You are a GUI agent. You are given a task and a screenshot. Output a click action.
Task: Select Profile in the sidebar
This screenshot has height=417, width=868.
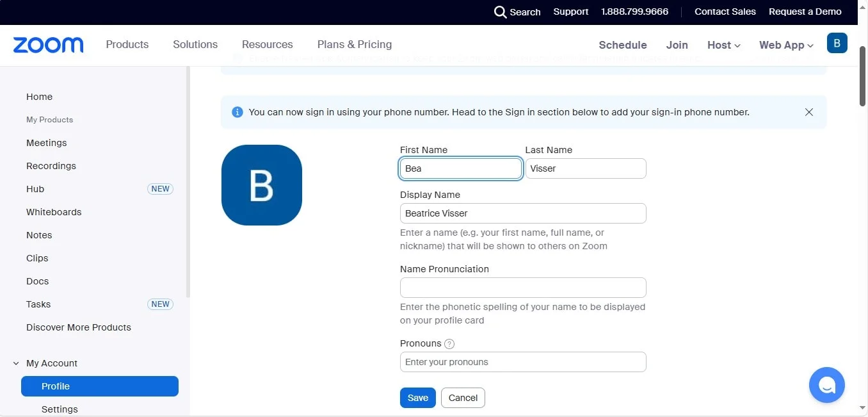pos(100,386)
